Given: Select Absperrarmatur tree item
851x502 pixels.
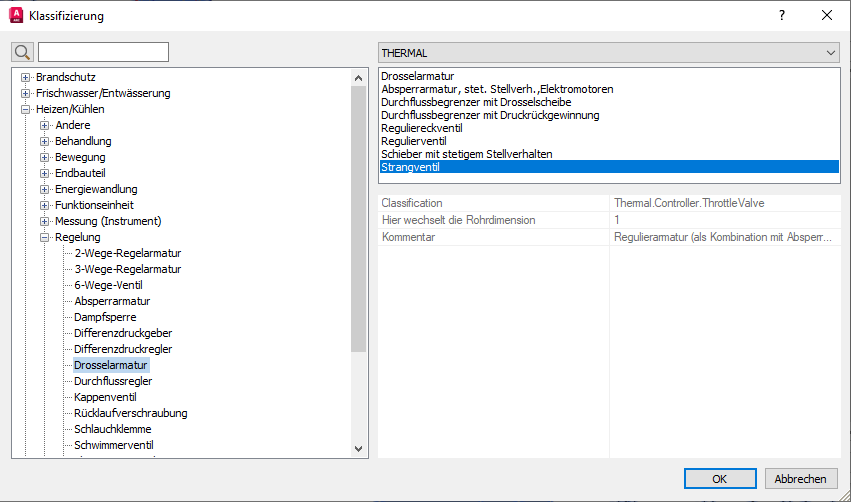Looking at the screenshot, I should coord(112,301).
